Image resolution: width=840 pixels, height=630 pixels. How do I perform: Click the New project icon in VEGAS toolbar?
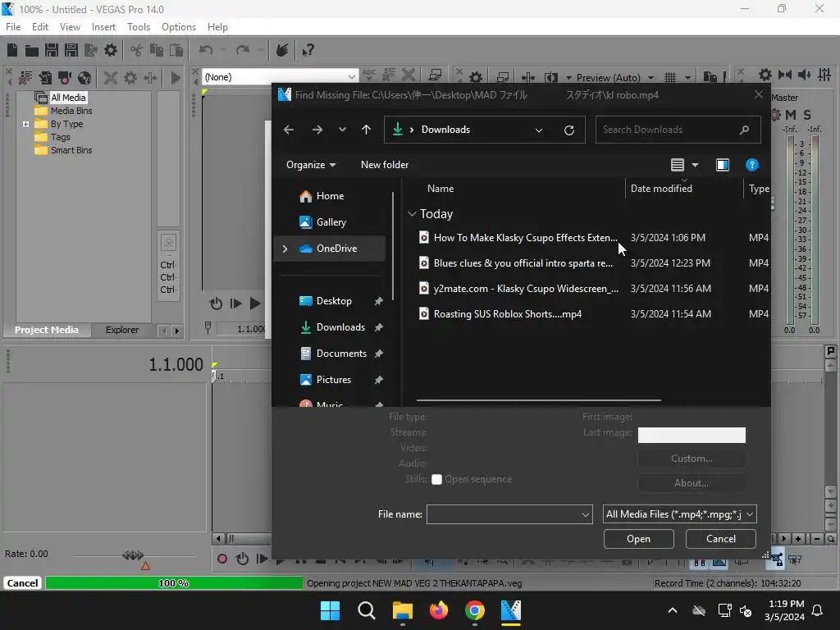[12, 50]
